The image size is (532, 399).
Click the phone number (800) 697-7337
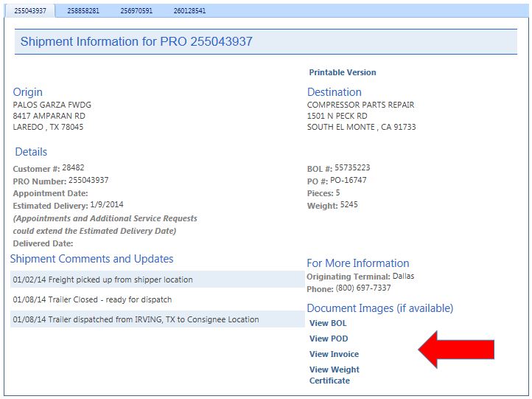point(363,288)
